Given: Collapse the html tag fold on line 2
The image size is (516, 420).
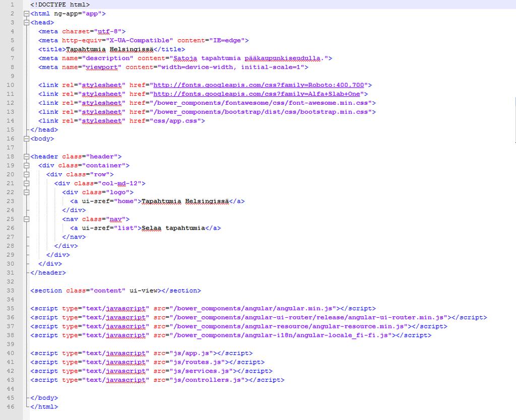Looking at the screenshot, I should [x=26, y=14].
